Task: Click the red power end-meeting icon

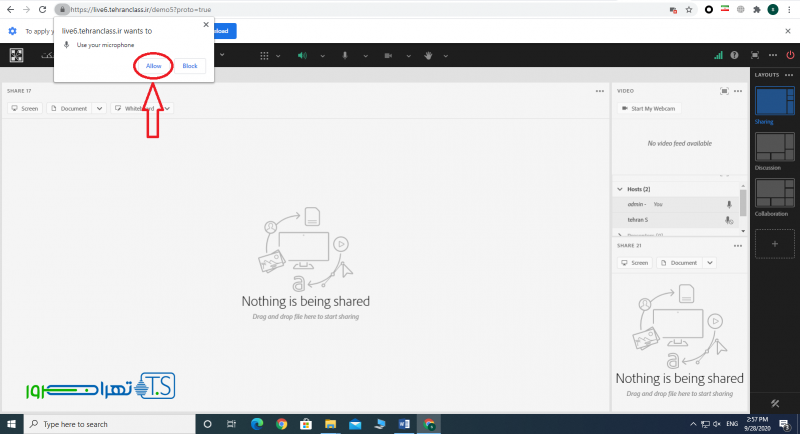Action: coord(789,55)
